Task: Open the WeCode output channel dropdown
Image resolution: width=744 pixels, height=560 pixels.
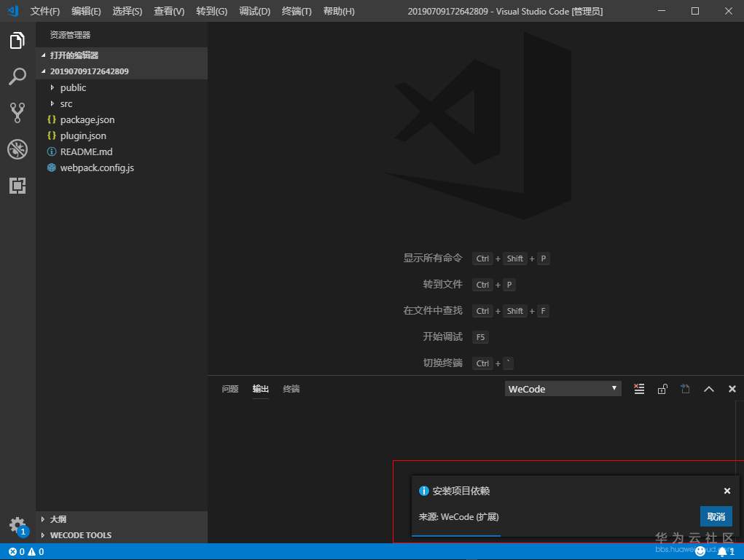Action: coord(563,389)
